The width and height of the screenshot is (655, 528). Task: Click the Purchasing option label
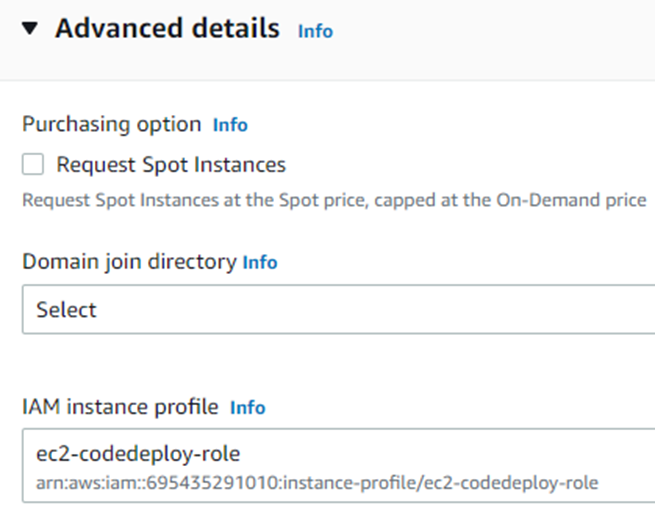[111, 125]
